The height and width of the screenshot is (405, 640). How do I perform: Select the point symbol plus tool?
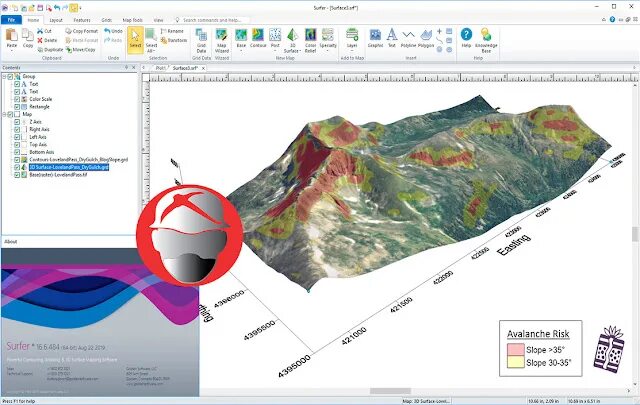(x=439, y=31)
